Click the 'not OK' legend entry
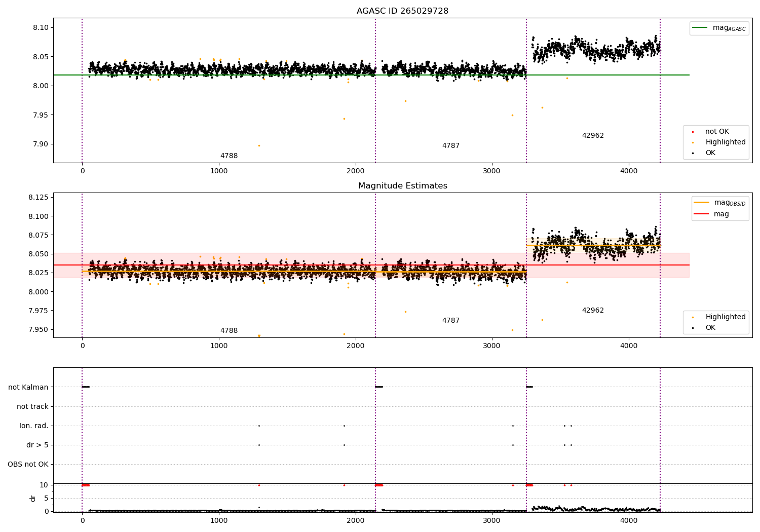This screenshot has width=760, height=532. [x=717, y=132]
